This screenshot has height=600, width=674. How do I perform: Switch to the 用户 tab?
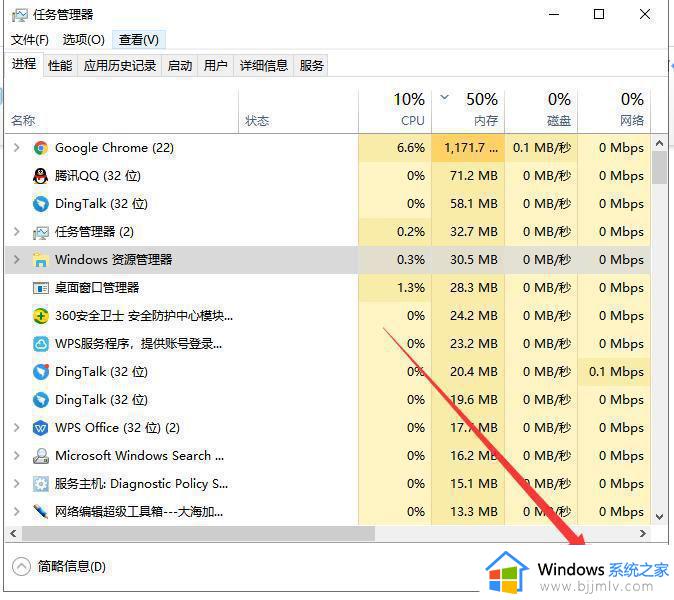coord(215,66)
